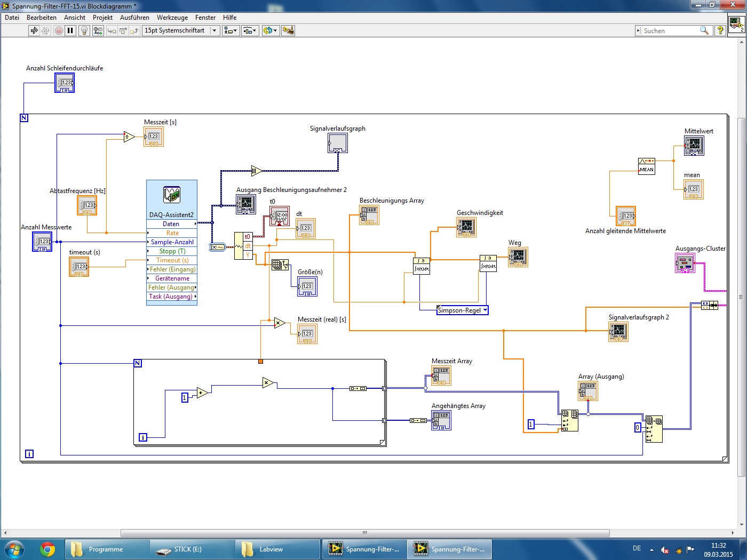The height and width of the screenshot is (560, 747).
Task: Open the Fenster menu
Action: (x=205, y=18)
